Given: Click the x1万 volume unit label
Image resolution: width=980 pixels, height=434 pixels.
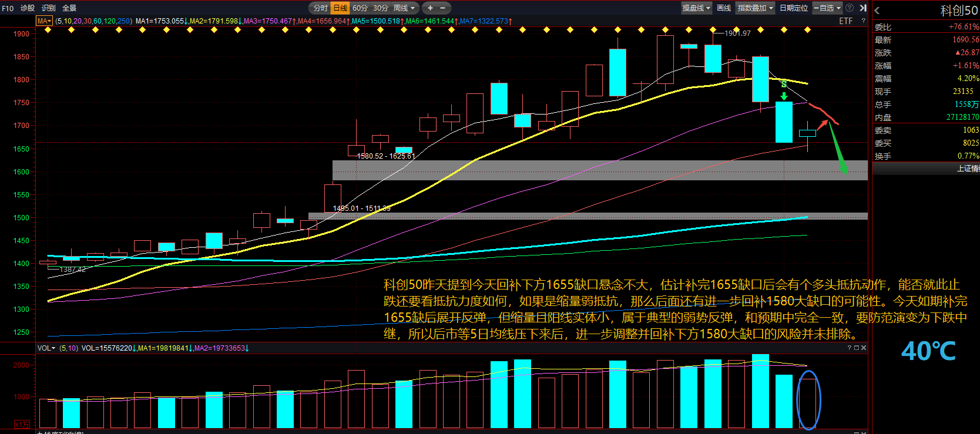Looking at the screenshot, I should click(x=22, y=424).
